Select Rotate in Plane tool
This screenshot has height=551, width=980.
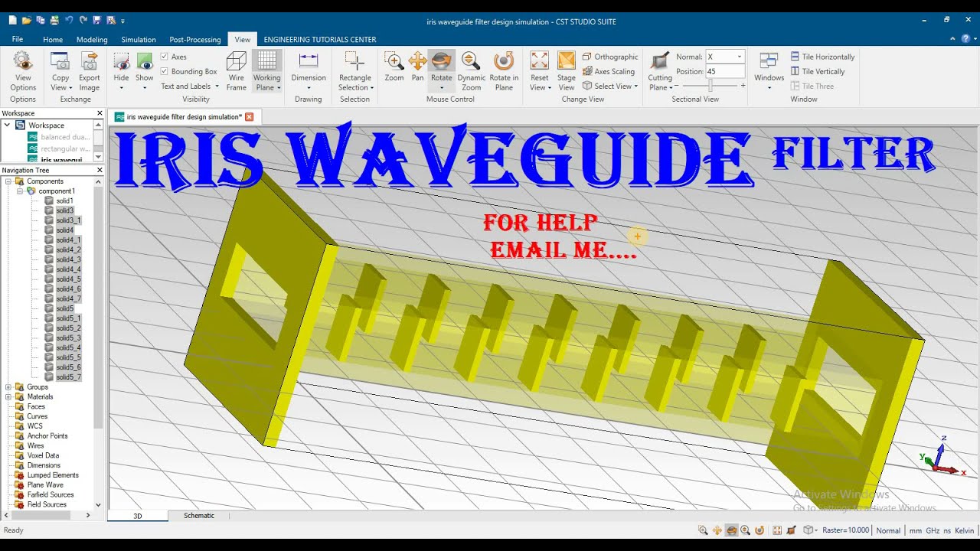click(x=504, y=70)
